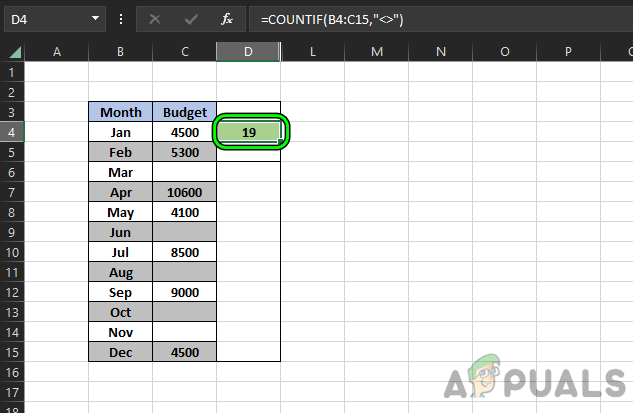The image size is (633, 413).
Task: Click the Cancel (X) formula icon
Action: coord(155,19)
